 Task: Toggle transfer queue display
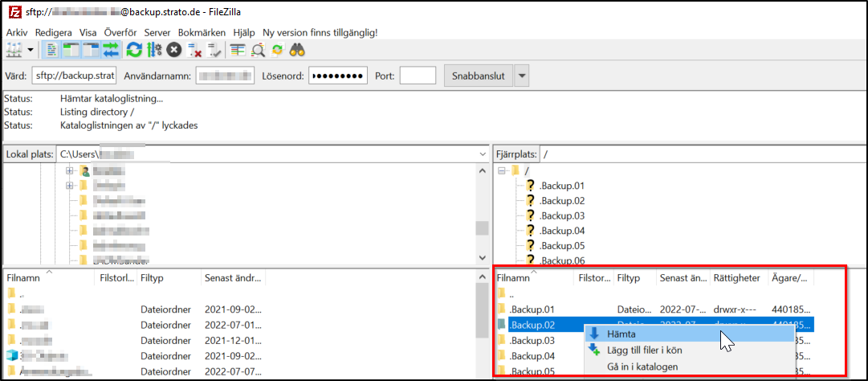pyautogui.click(x=111, y=50)
